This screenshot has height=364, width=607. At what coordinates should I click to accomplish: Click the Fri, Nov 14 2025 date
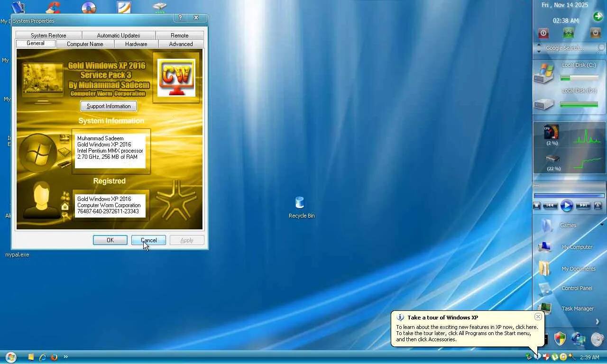565,5
